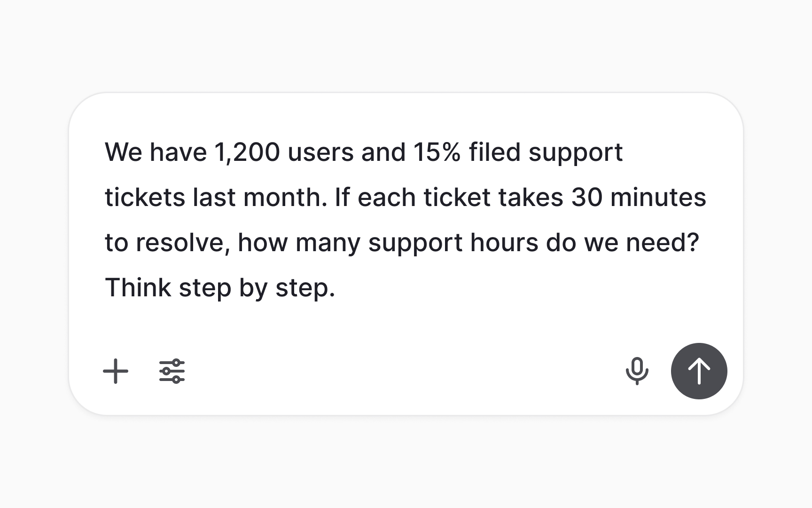
Task: Click the word "takes" in the prompt
Action: 531,197
